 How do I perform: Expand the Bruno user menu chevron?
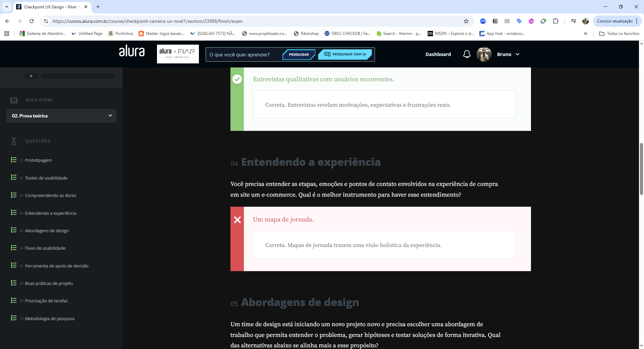518,54
